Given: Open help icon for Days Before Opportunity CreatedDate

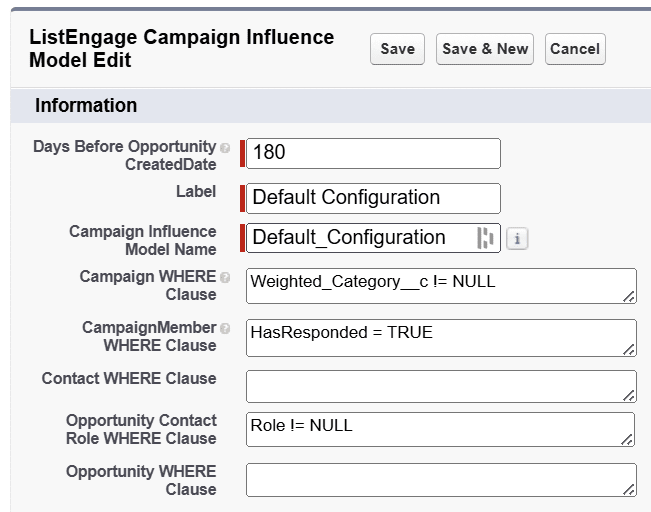Looking at the screenshot, I should [225, 148].
